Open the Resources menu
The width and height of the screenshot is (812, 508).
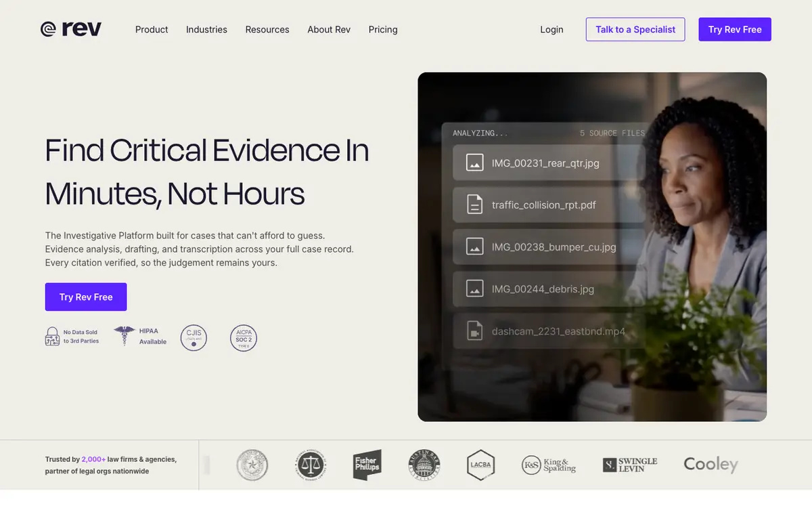tap(267, 30)
